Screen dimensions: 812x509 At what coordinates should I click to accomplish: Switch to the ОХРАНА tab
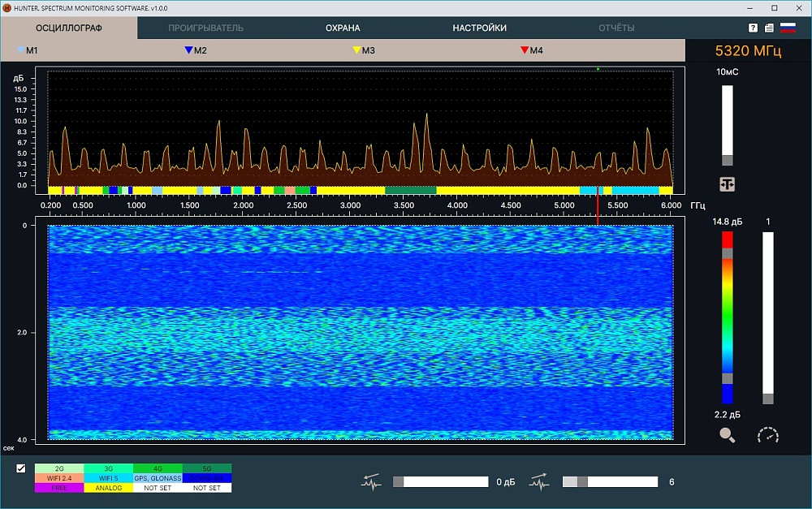coord(343,28)
